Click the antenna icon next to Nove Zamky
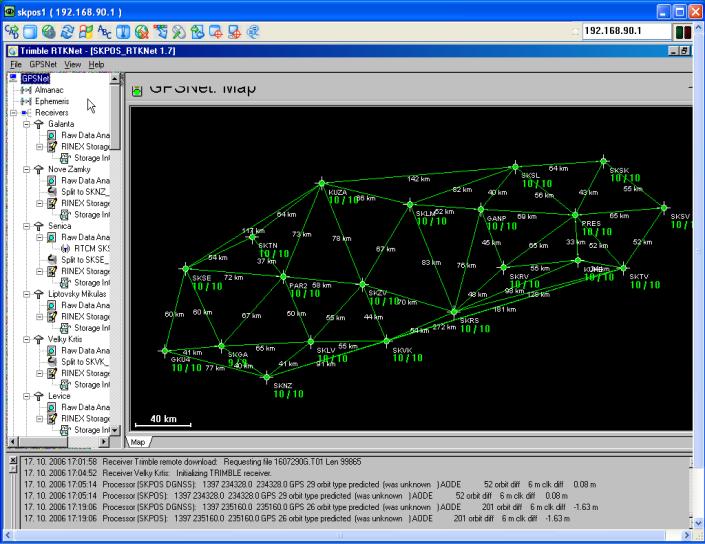Screen dimensions: 705x544 pos(39,169)
